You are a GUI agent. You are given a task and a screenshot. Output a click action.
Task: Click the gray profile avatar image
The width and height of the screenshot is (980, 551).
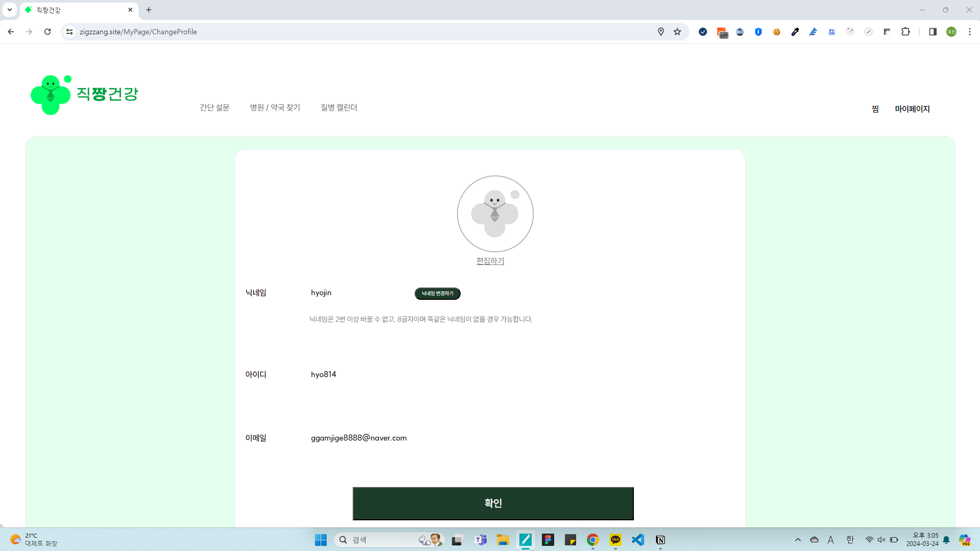494,214
